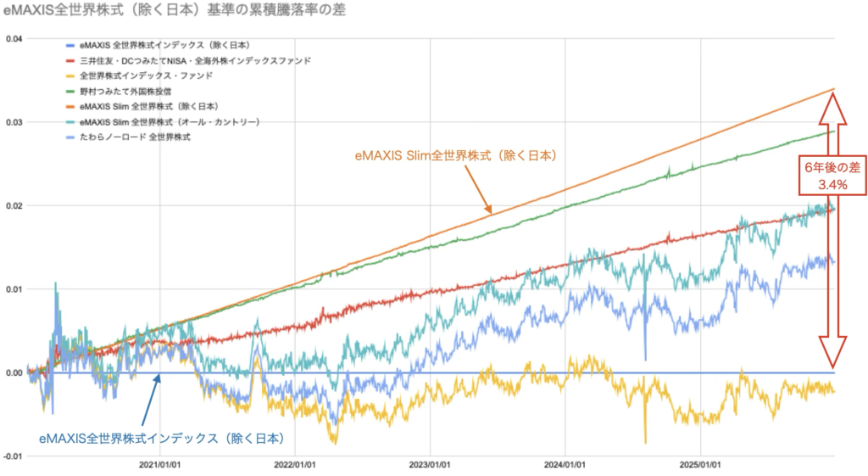Click the 2021/01/01 x-axis date label
Viewport: 868px width, 476px height.
click(160, 465)
